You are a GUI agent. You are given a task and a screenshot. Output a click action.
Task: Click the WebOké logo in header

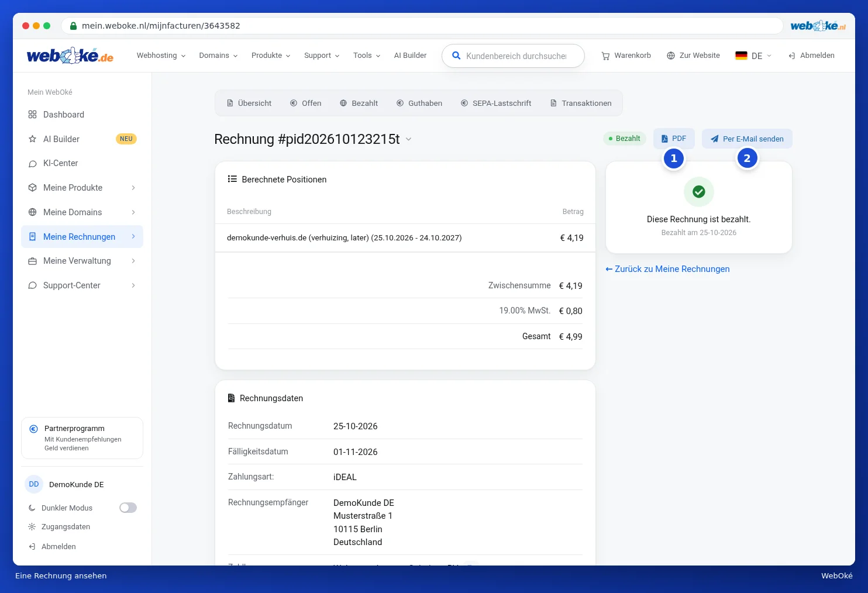70,56
